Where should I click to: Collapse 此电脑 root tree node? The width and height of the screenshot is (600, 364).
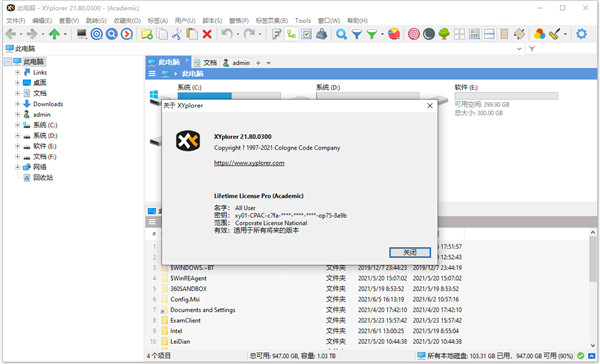8,62
